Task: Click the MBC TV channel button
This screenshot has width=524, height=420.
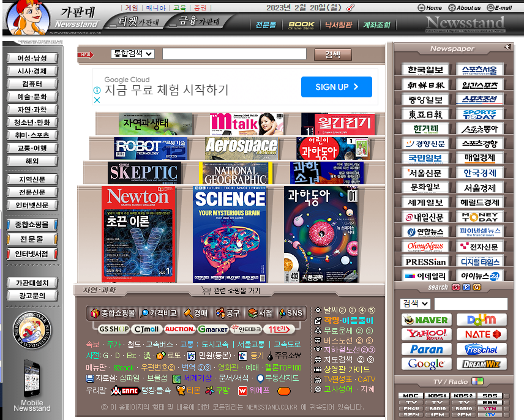Action: tap(411, 396)
